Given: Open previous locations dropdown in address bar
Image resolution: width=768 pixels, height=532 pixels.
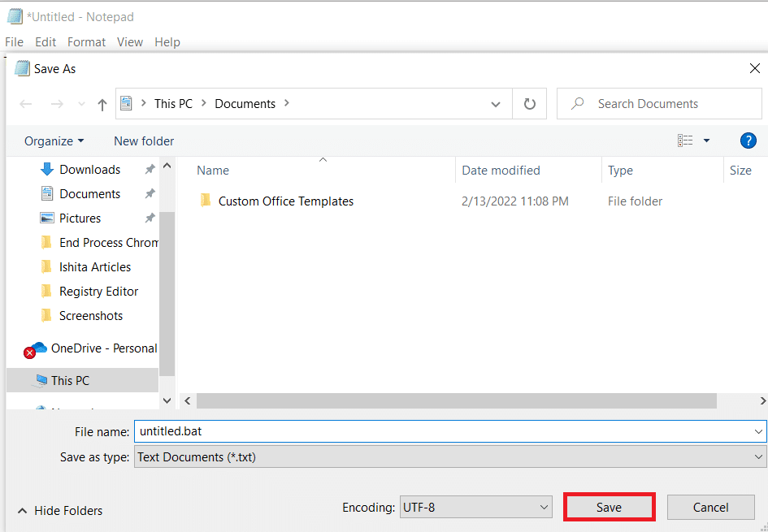Looking at the screenshot, I should click(x=496, y=104).
